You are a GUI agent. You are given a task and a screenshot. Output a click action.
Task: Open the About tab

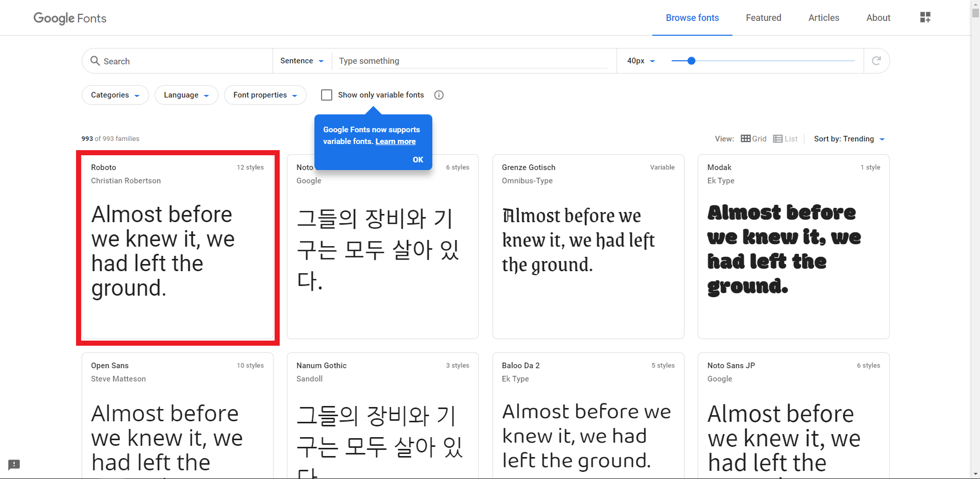pyautogui.click(x=878, y=18)
